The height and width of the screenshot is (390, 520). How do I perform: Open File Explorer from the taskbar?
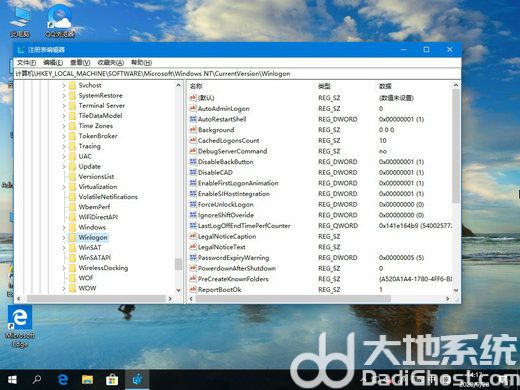(x=87, y=380)
